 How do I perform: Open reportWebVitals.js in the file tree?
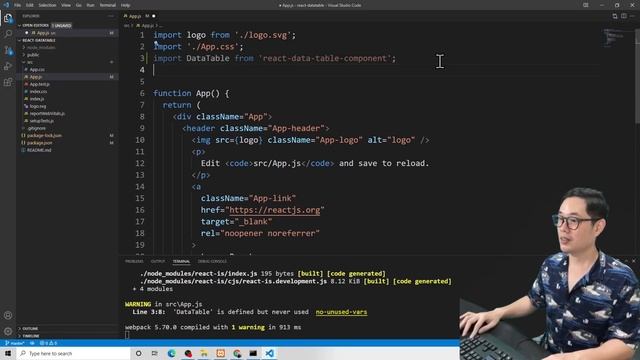click(47, 113)
